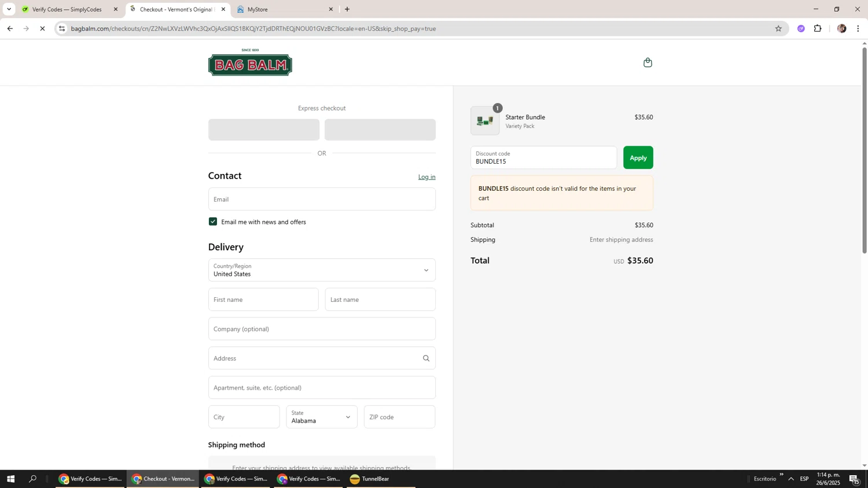868x488 pixels.
Task: Click the Total $35.60 amount
Action: coord(640,261)
